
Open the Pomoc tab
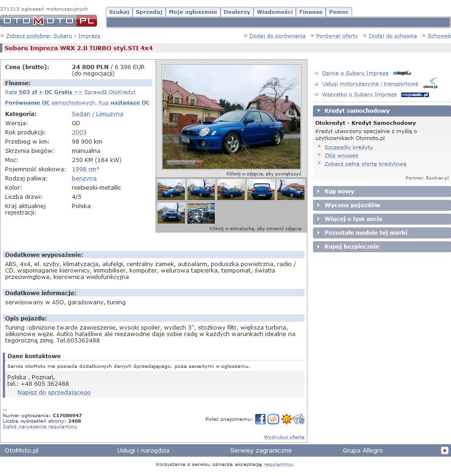coord(339,12)
